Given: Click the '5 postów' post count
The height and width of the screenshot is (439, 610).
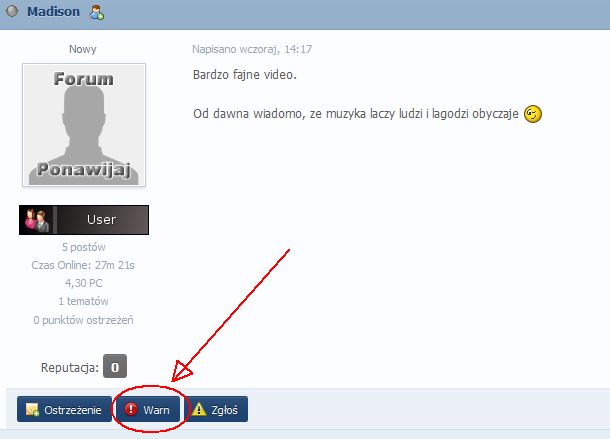Looking at the screenshot, I should (84, 247).
